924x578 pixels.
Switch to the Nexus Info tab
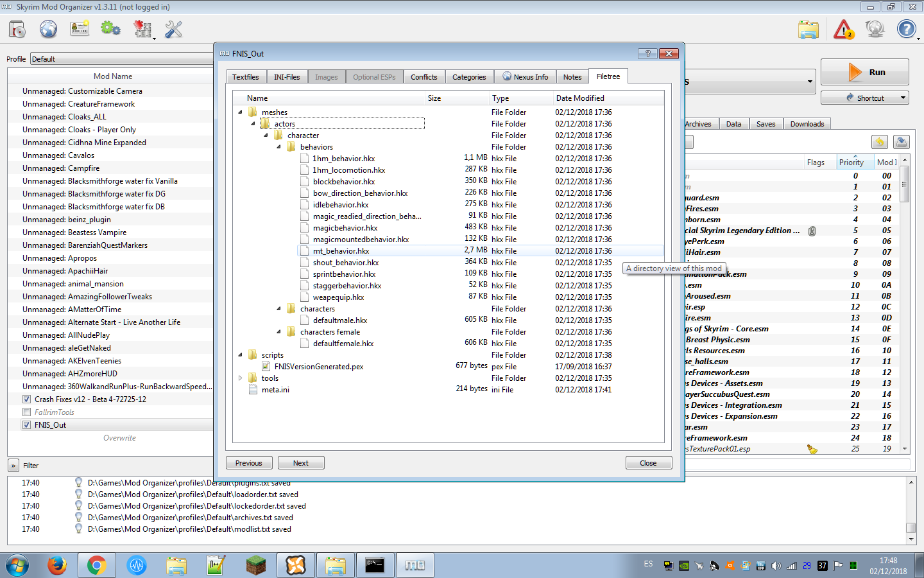(x=526, y=77)
